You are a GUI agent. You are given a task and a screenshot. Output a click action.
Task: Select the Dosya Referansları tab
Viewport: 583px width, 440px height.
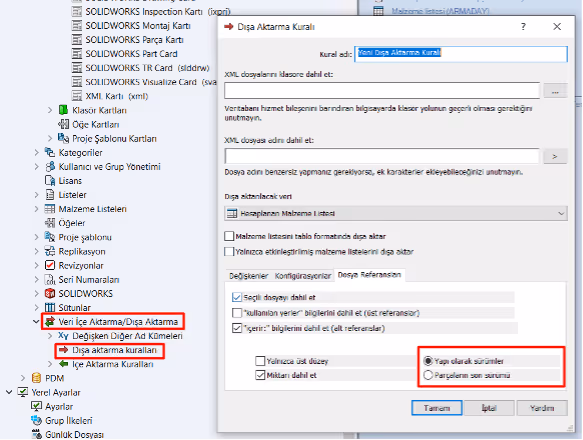click(x=369, y=275)
